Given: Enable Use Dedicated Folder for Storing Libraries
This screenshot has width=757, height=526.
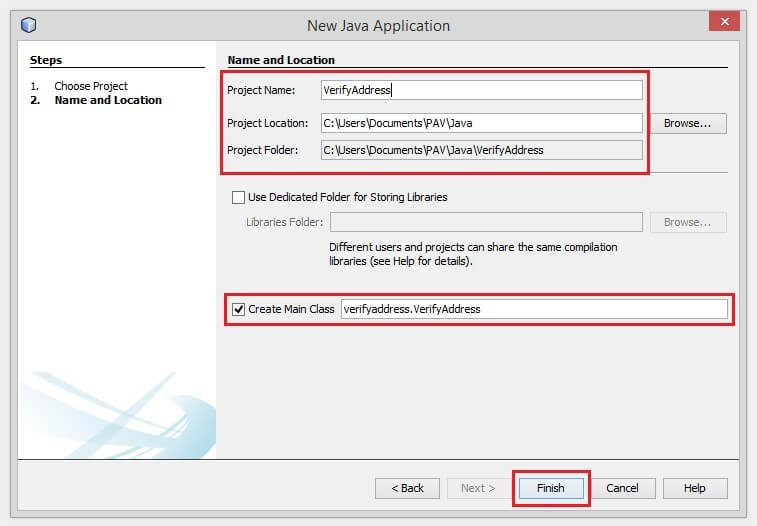Looking at the screenshot, I should (238, 197).
